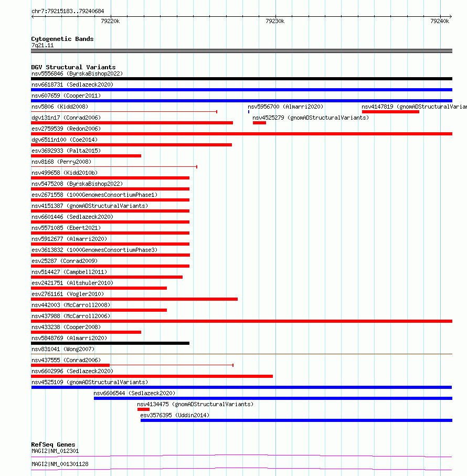The width and height of the screenshot is (467, 476).
Task: Click nsv4151387 (gnomADStructuralVariants) label
Action: [x=90, y=206]
